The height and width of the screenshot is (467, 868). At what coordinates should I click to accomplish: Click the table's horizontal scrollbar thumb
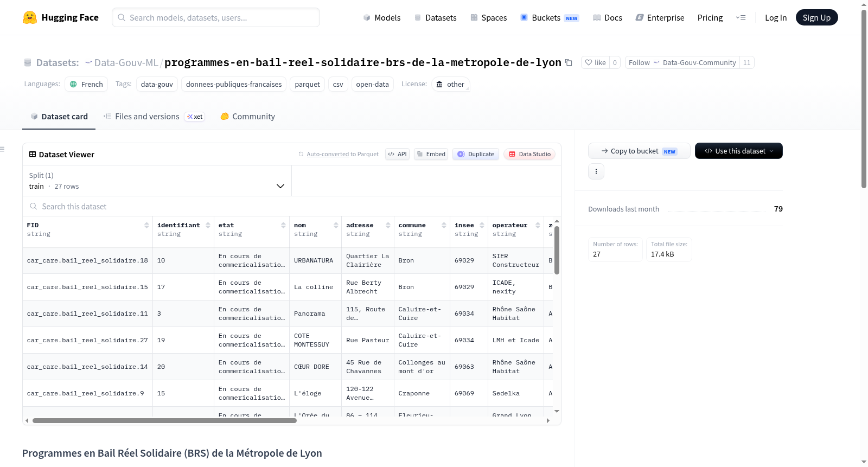coord(164,420)
